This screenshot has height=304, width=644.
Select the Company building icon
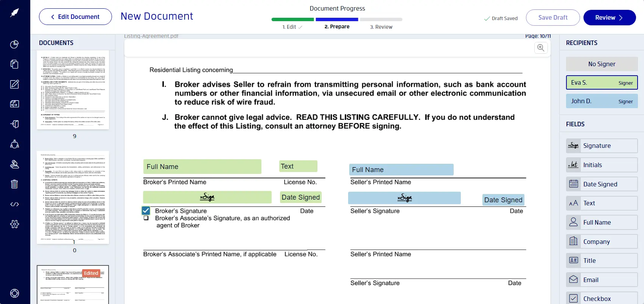tap(573, 242)
